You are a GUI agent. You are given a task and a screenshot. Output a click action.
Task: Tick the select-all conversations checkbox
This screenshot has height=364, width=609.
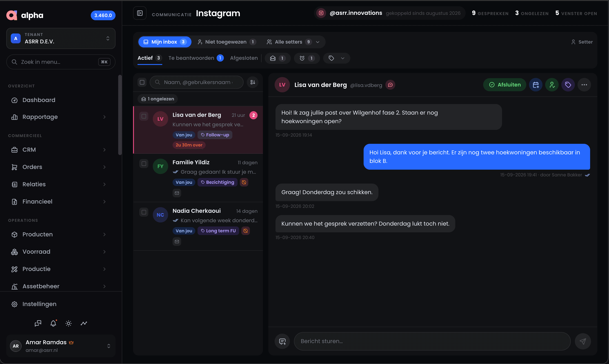pos(142,82)
